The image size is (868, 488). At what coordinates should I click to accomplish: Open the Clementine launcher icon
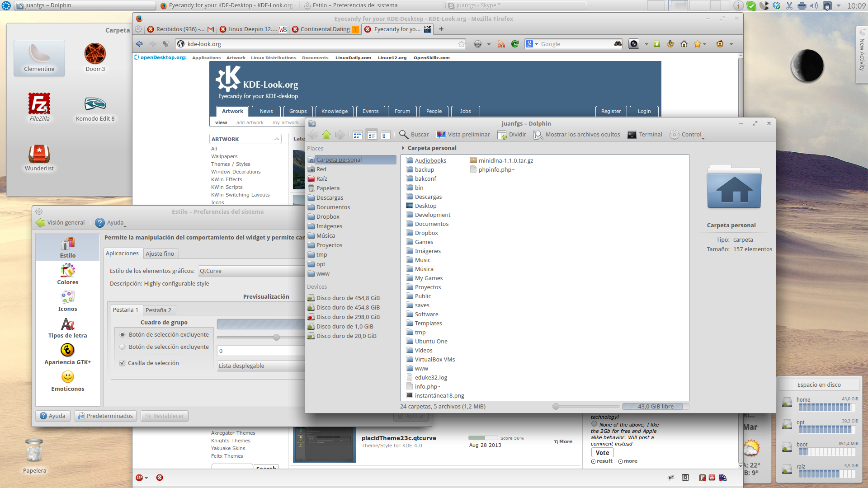tap(39, 58)
